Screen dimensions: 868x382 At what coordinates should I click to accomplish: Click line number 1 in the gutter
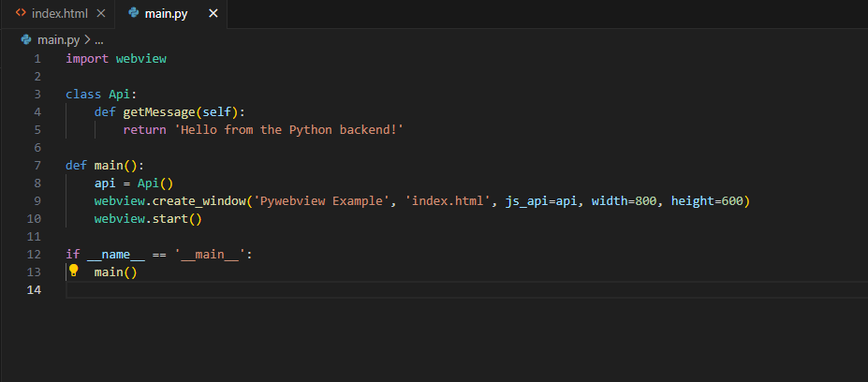coord(37,59)
